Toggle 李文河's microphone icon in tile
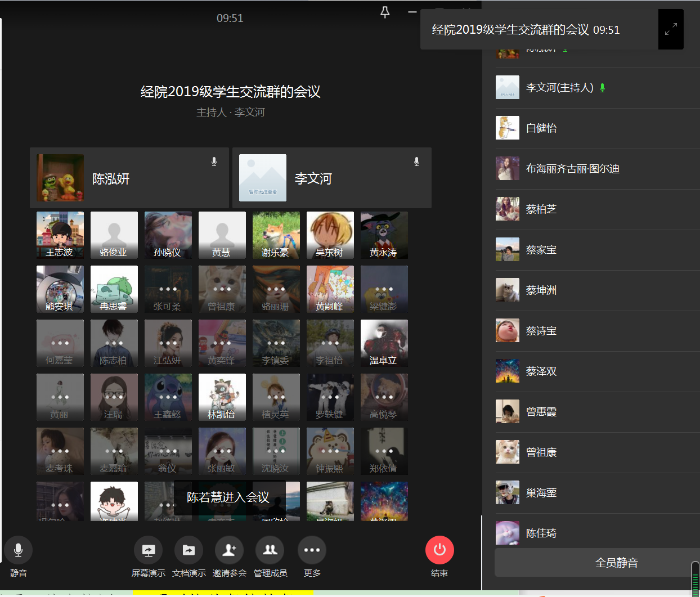 tap(416, 162)
